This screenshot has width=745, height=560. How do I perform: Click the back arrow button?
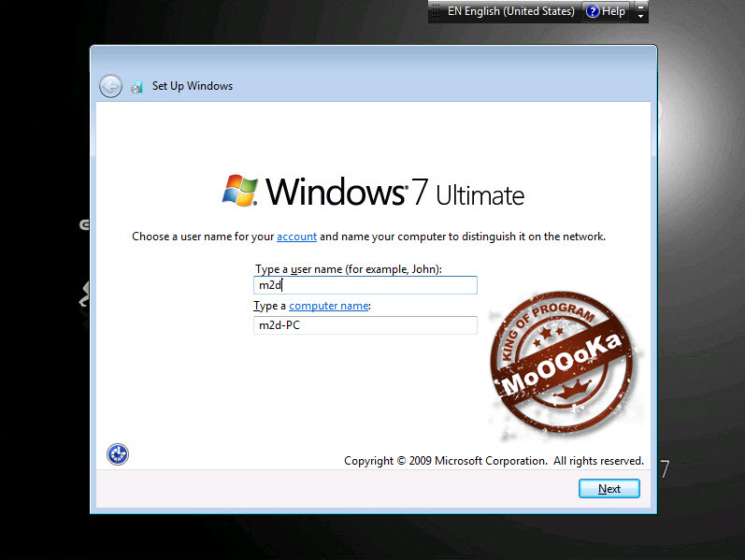110,87
